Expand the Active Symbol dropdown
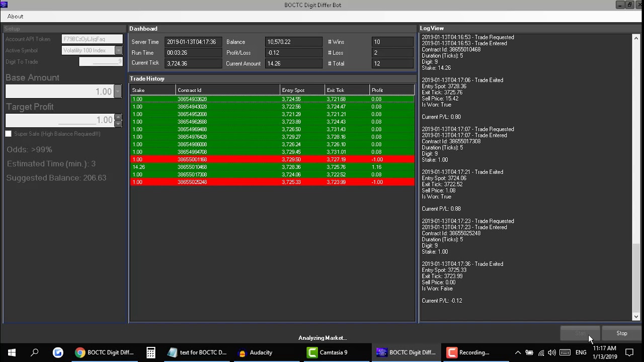The image size is (644, 362). pyautogui.click(x=118, y=50)
